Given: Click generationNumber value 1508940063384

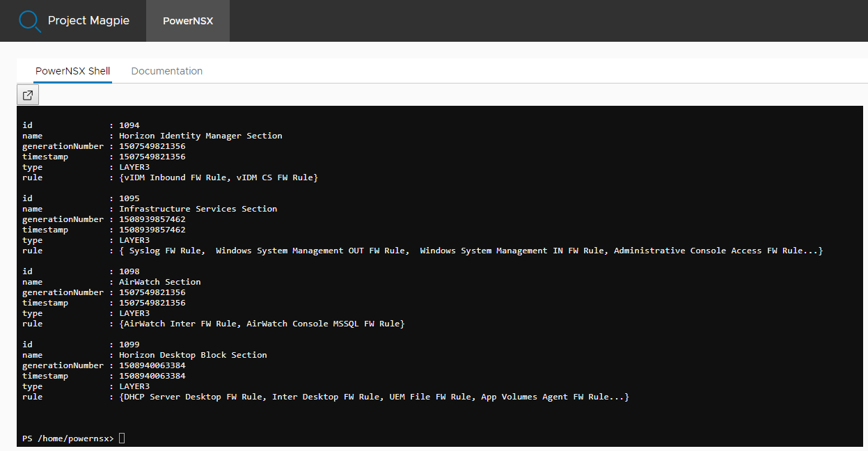Looking at the screenshot, I should click(x=152, y=365).
